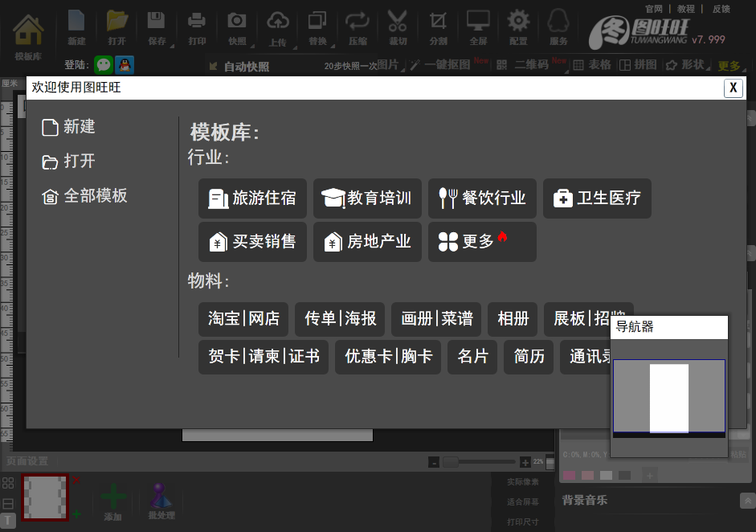Select 贺卡|请柬|证书 material category
756x532 pixels.
click(264, 357)
